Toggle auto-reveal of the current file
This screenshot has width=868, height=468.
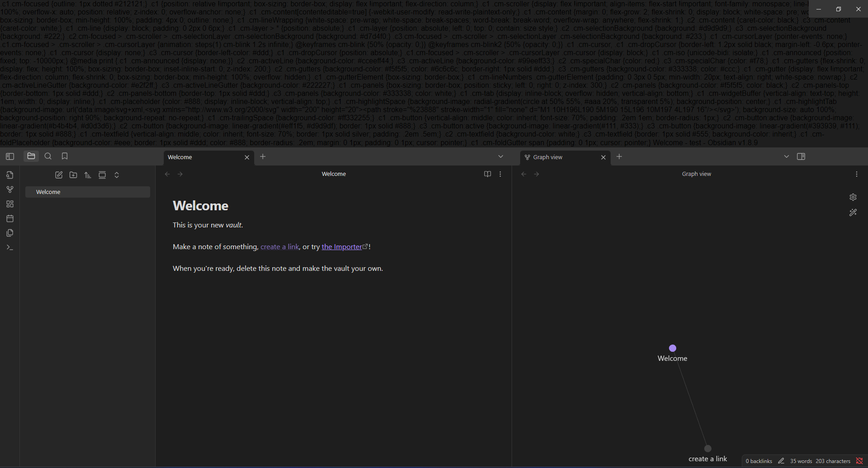click(x=102, y=175)
